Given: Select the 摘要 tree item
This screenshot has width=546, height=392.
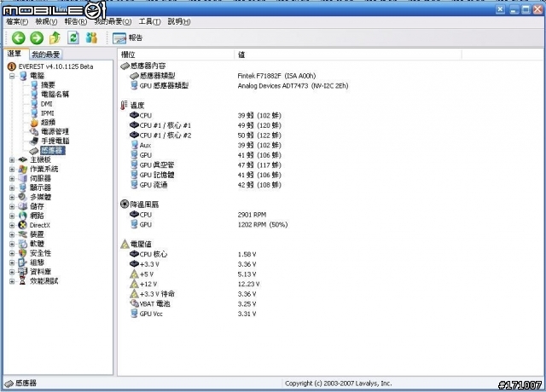Looking at the screenshot, I should coord(48,85).
